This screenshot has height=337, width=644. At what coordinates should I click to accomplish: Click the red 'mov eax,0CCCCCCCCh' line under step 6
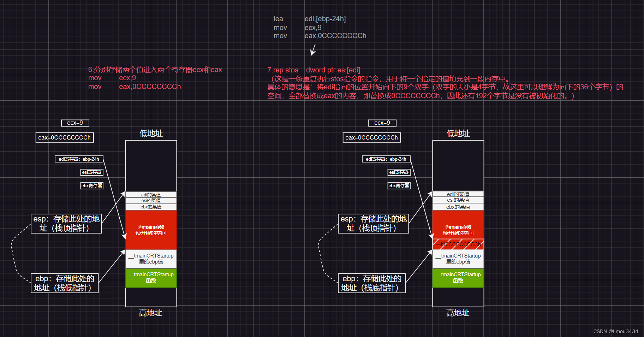pyautogui.click(x=135, y=87)
